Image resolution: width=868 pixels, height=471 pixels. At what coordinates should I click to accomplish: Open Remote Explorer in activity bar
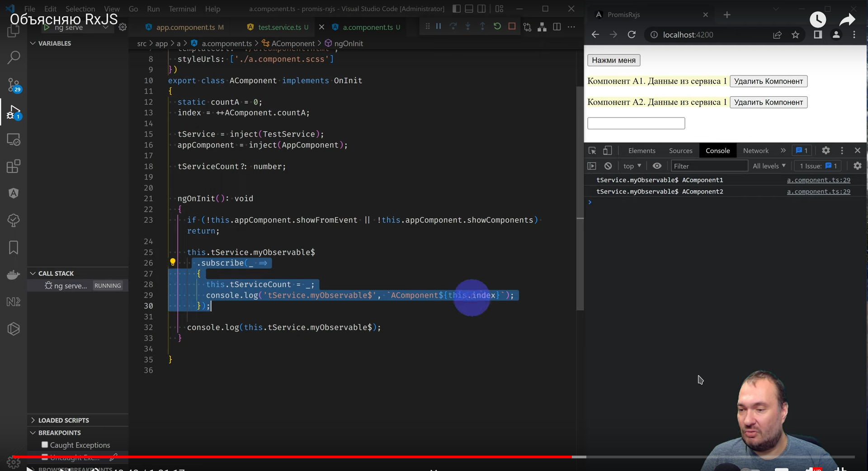(14, 139)
